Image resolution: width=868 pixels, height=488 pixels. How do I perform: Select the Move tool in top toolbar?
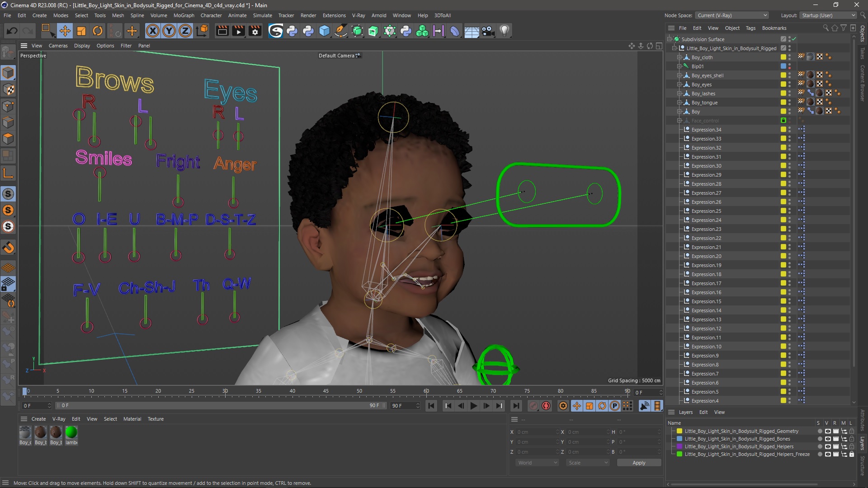[x=65, y=31]
